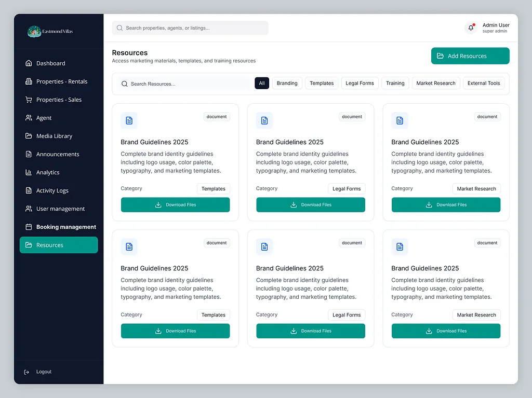Click the Analytics bar chart icon
The image size is (532, 398).
pyautogui.click(x=29, y=172)
